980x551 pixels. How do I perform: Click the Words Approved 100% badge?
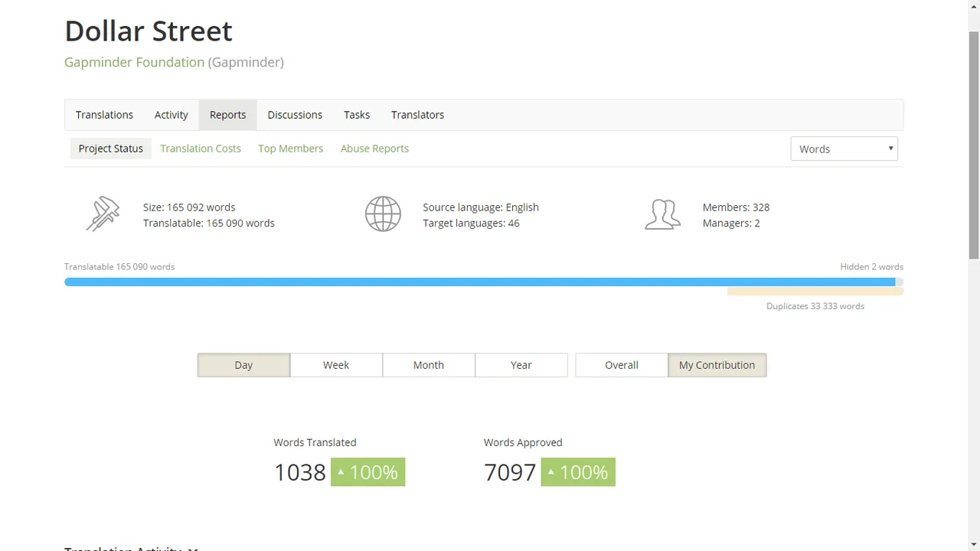point(578,472)
